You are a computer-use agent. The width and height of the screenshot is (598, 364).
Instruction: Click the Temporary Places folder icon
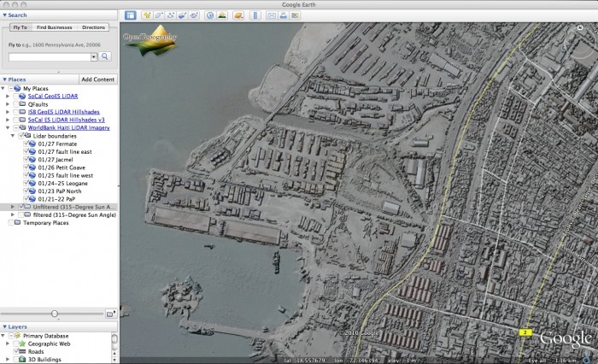pos(18,222)
